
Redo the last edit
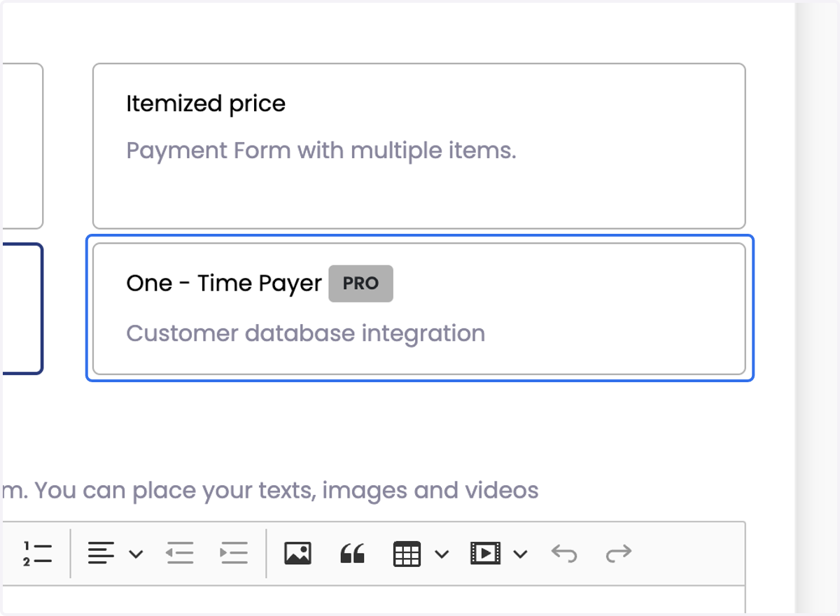[x=619, y=553]
